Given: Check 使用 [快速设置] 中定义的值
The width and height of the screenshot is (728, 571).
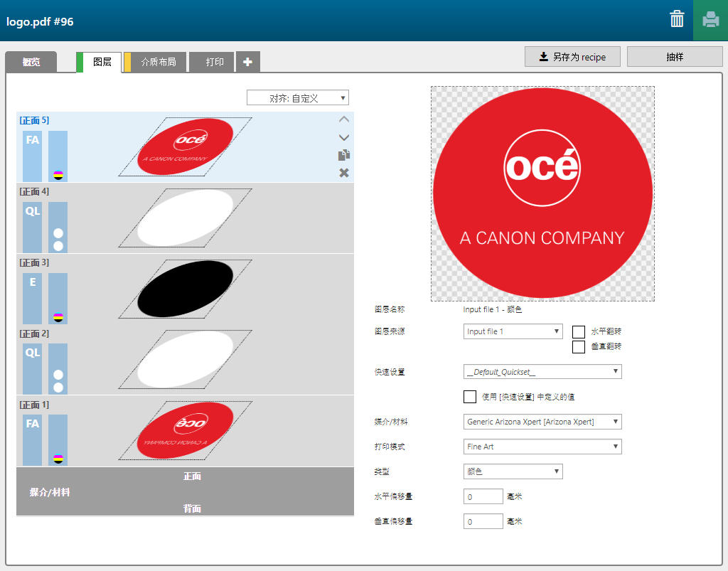Looking at the screenshot, I should pyautogui.click(x=470, y=397).
